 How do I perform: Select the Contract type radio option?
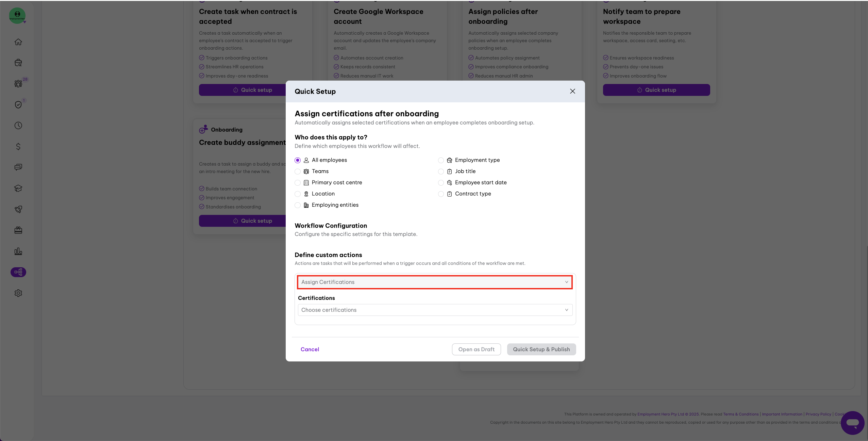[x=441, y=194]
